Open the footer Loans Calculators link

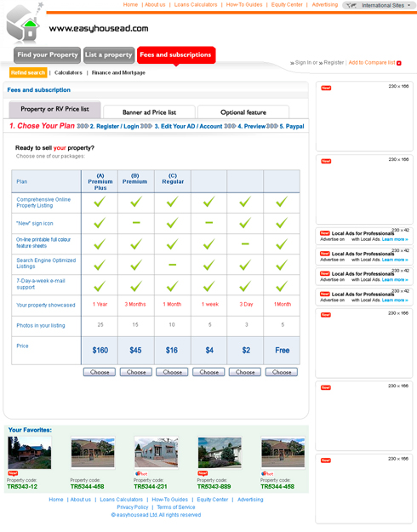click(121, 500)
